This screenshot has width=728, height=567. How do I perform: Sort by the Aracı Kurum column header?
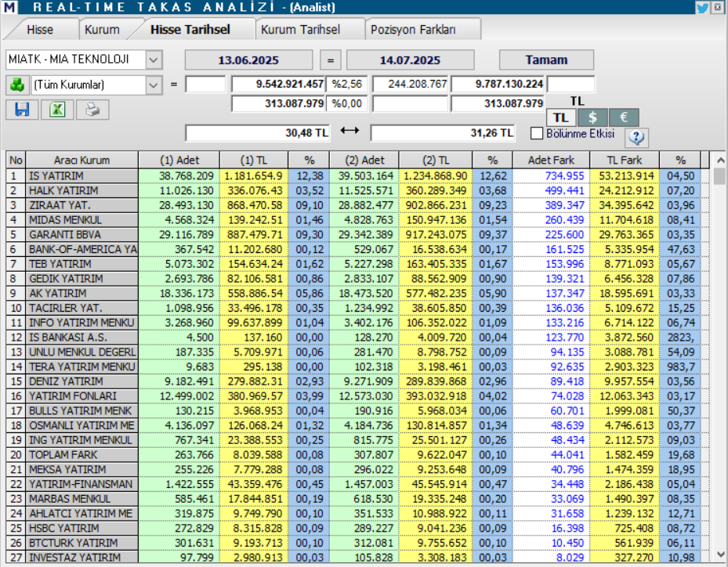pos(81,161)
